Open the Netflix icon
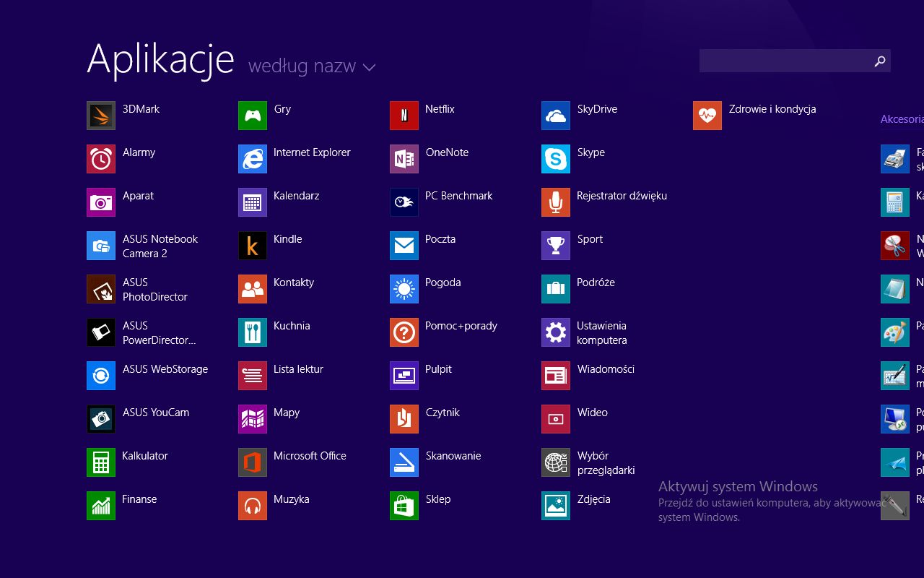Image resolution: width=924 pixels, height=578 pixels. point(404,116)
